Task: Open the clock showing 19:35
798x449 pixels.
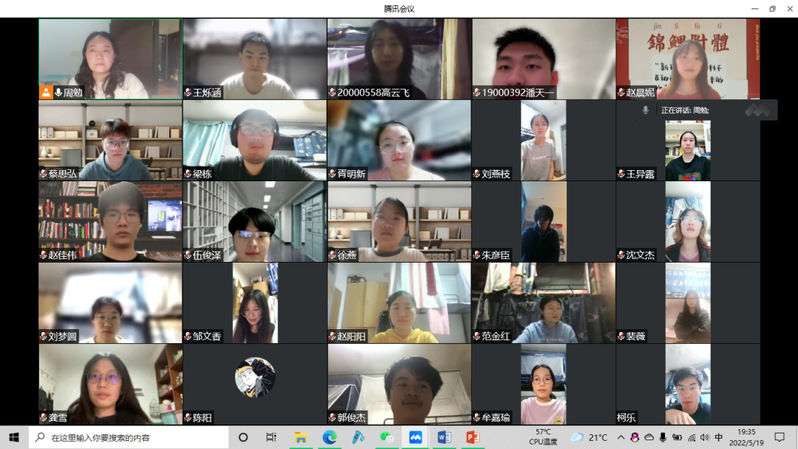Action: click(x=746, y=437)
